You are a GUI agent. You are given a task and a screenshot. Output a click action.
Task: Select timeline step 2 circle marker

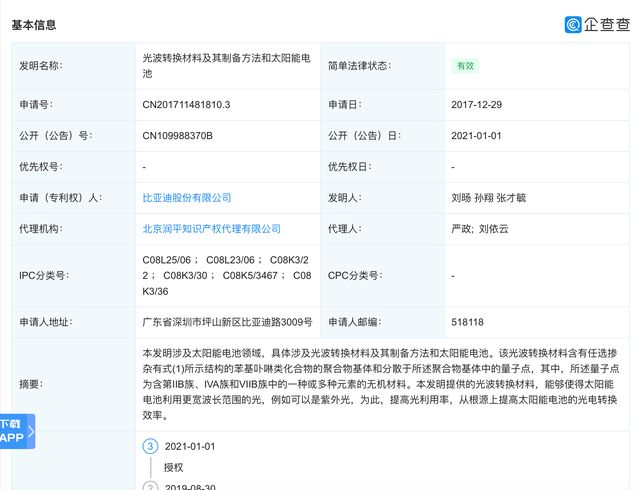click(150, 486)
